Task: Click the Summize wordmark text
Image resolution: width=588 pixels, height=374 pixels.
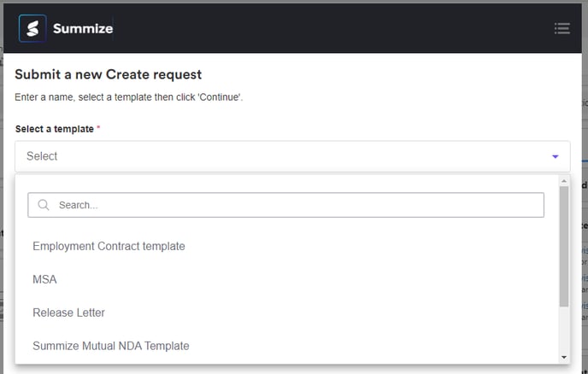Action: [82, 29]
